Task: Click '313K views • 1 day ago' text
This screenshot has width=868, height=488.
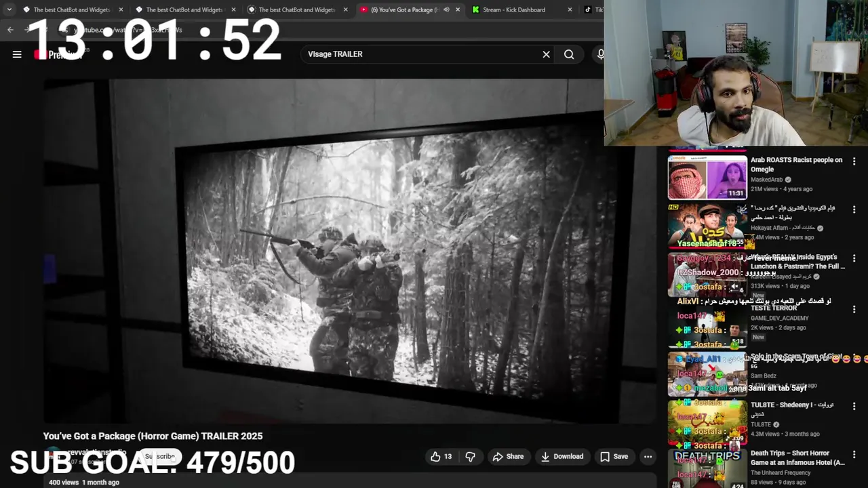Action: (781, 286)
